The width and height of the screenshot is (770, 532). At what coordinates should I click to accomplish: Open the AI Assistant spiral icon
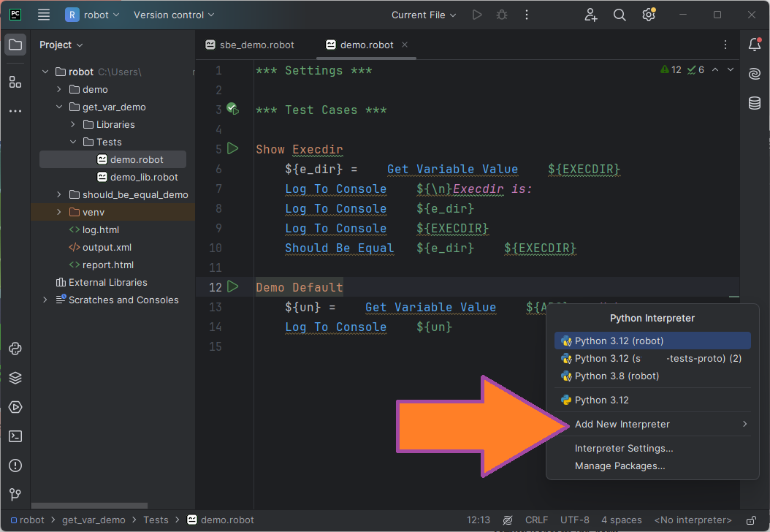coord(755,74)
